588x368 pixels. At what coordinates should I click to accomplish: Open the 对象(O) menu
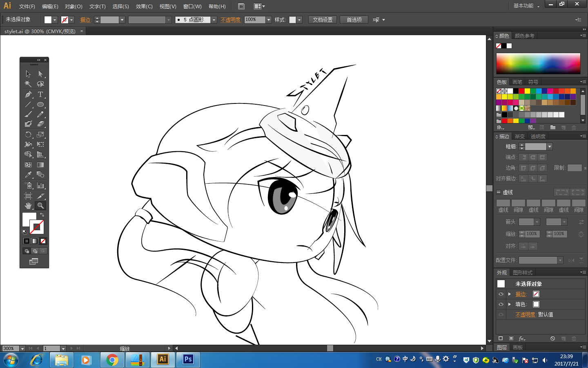tap(73, 7)
